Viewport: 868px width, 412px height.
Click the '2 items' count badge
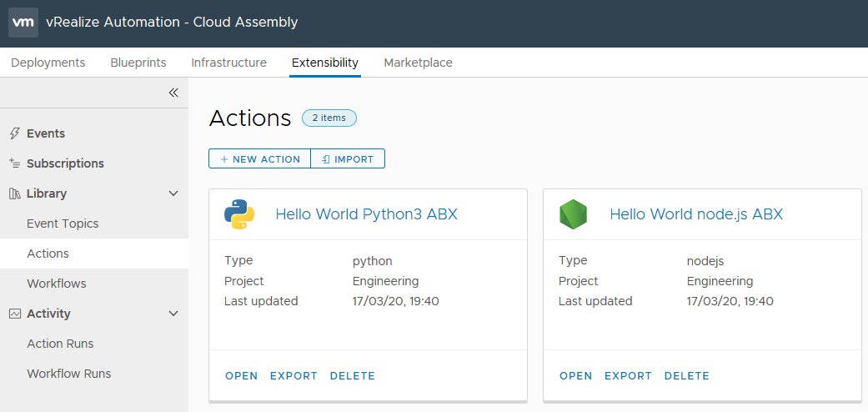[329, 118]
